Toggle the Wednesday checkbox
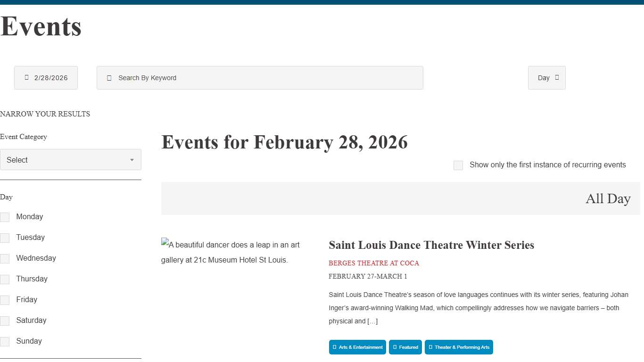The width and height of the screenshot is (644, 362). (x=5, y=258)
